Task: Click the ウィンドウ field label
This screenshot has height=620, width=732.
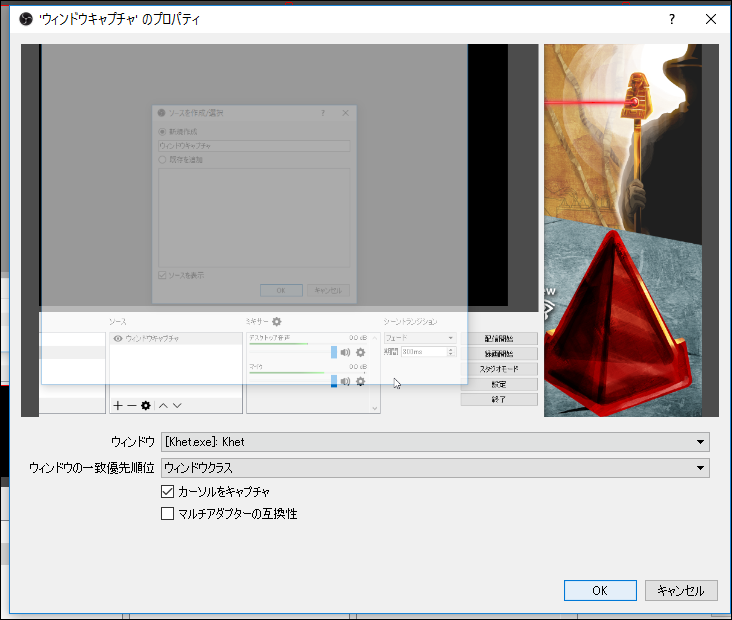Action: [x=133, y=442]
